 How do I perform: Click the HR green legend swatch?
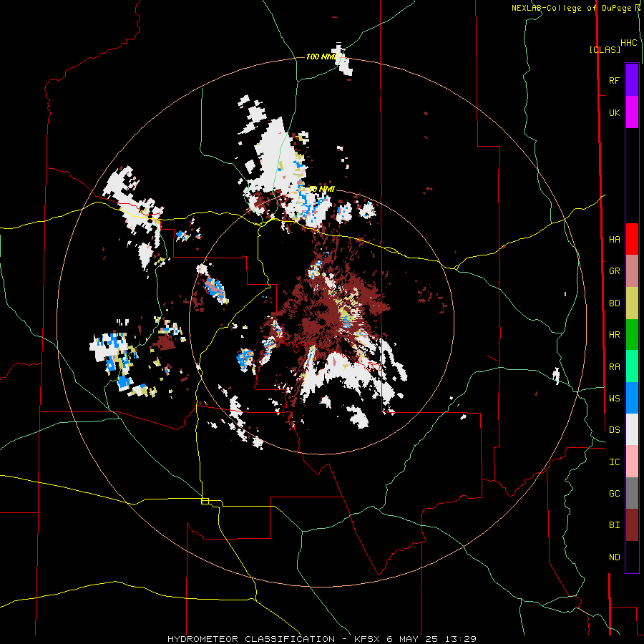click(x=632, y=335)
